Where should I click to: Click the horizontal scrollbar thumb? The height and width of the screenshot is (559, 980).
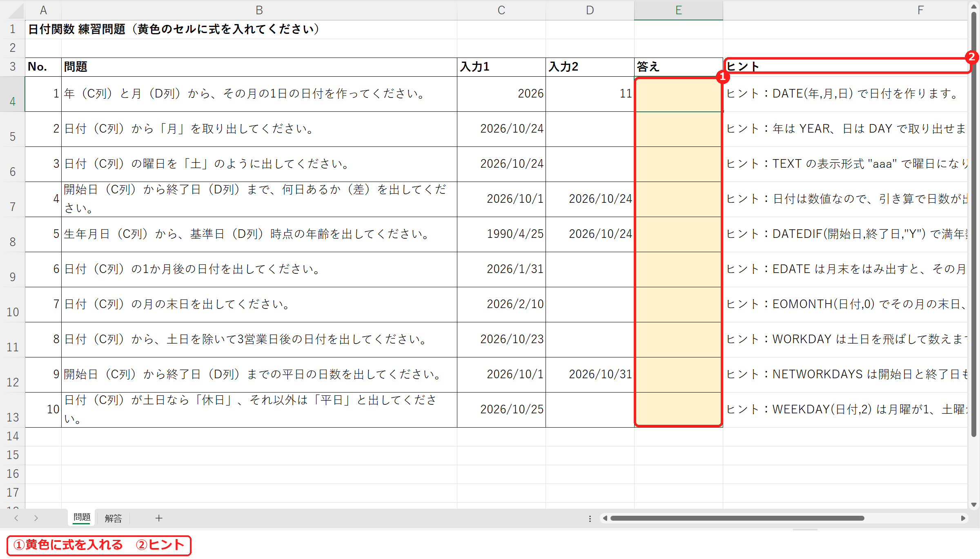[737, 518]
